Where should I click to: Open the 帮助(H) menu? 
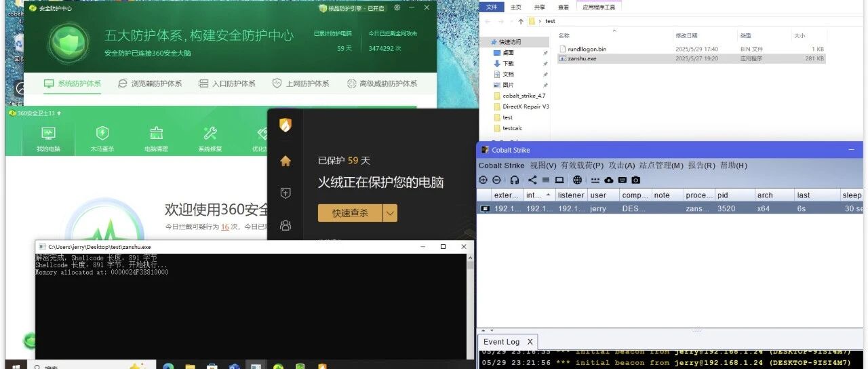click(733, 166)
